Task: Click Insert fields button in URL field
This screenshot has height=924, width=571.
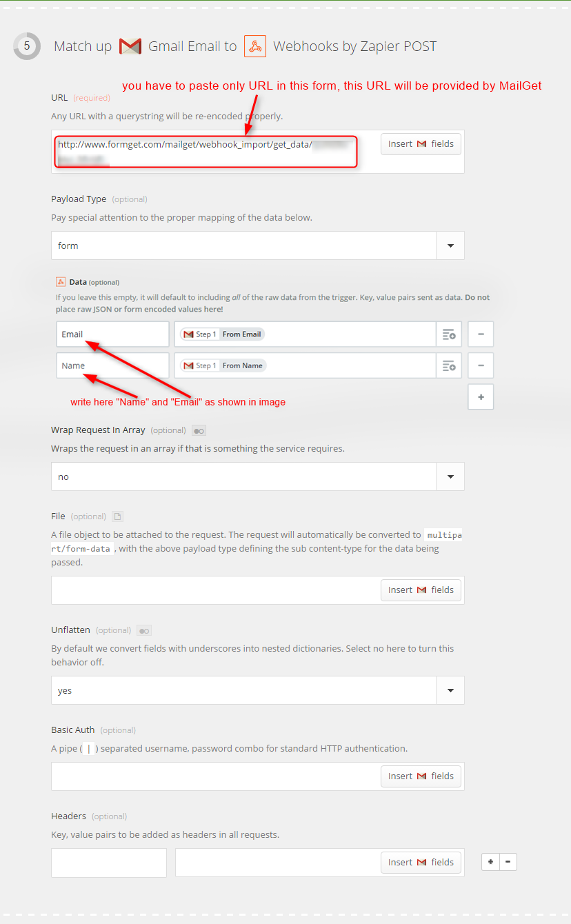Action: coord(421,144)
